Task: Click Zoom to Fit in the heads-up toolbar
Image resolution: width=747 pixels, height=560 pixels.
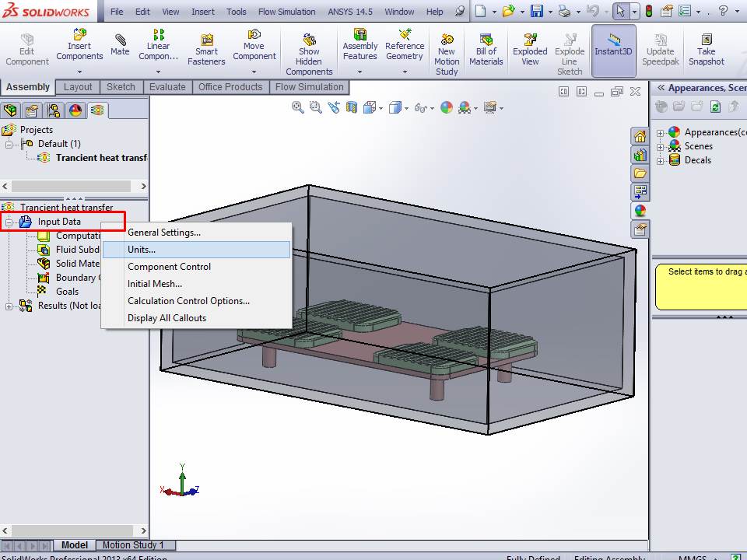Action: pyautogui.click(x=297, y=107)
